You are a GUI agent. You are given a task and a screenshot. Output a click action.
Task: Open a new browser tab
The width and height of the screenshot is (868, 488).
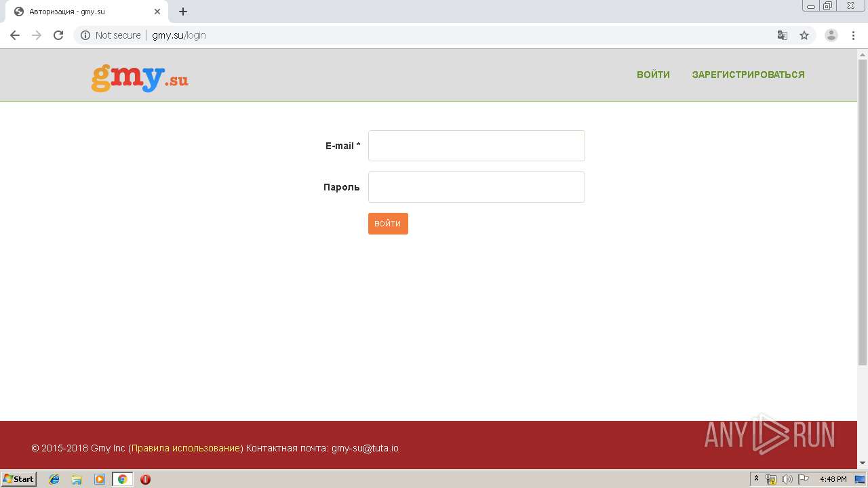(x=183, y=12)
